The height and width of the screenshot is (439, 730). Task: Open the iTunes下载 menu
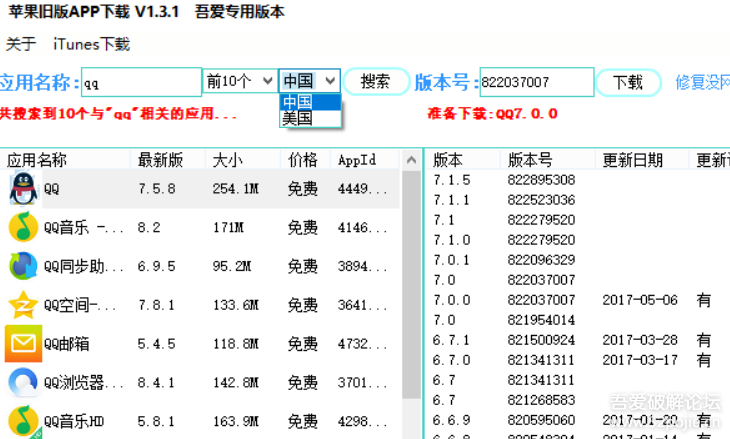pyautogui.click(x=92, y=44)
